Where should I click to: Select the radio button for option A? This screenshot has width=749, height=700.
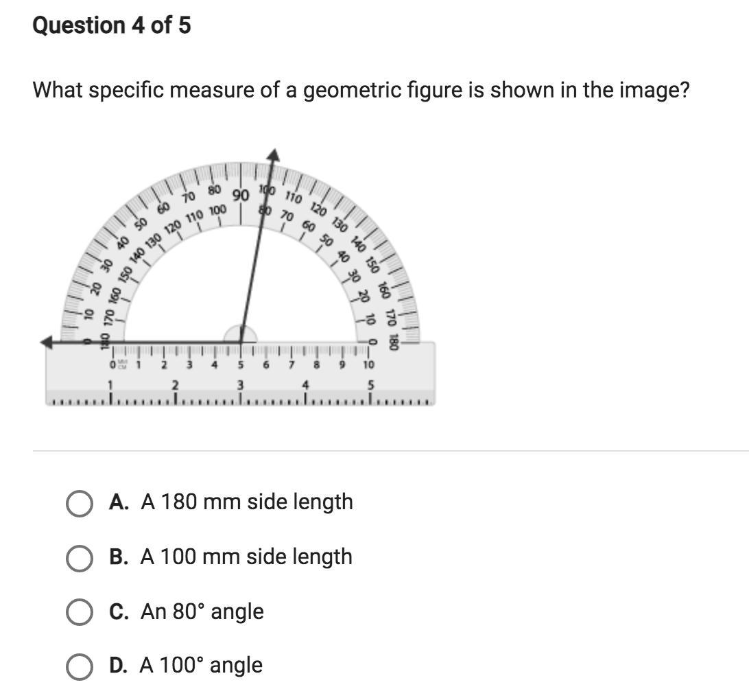point(80,503)
